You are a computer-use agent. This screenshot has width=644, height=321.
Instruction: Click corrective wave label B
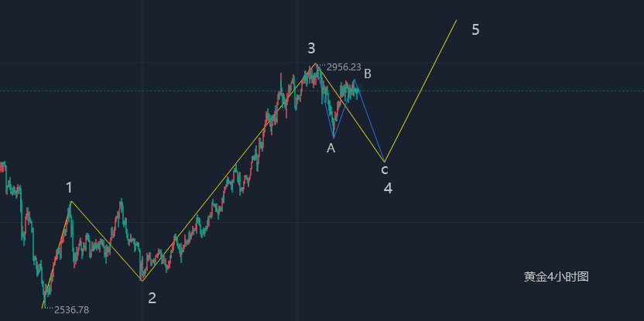368,74
